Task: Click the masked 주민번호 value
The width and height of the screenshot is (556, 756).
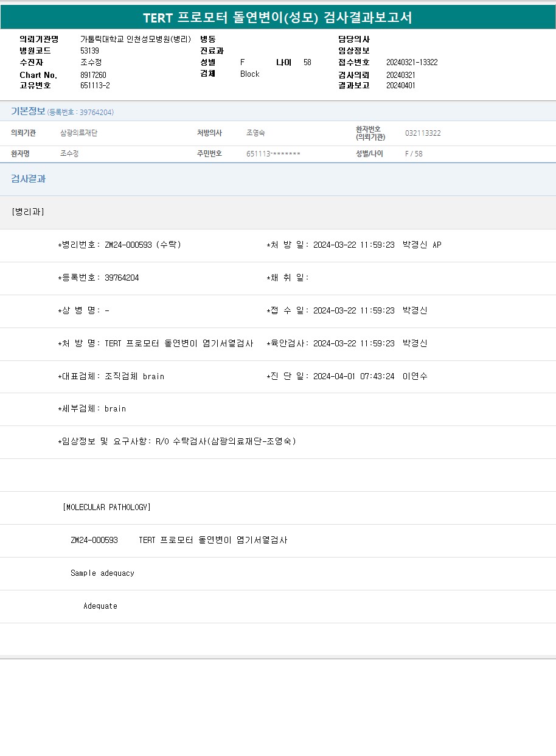Action: (273, 153)
